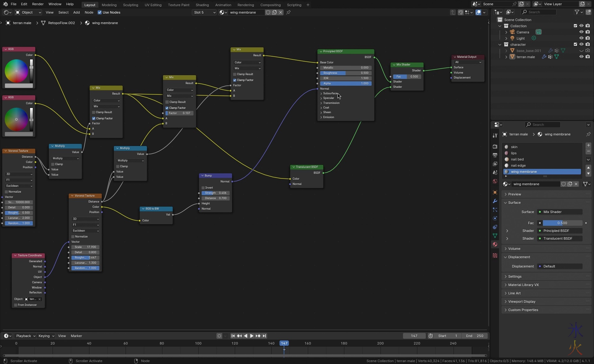Pin the node editor with pin icon
This screenshot has height=364, width=594.
tap(288, 12)
